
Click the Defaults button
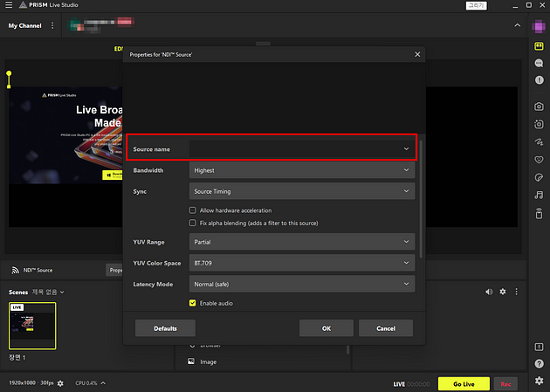[x=165, y=328]
